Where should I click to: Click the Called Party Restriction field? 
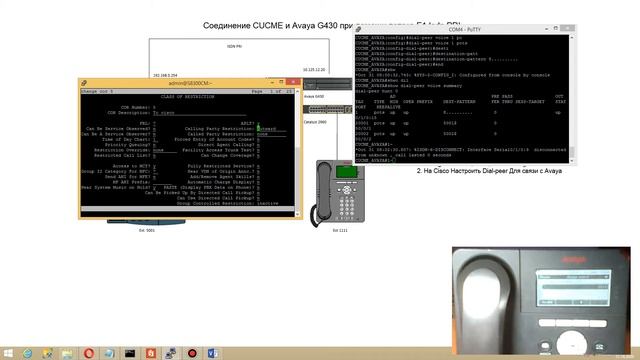(x=271, y=134)
